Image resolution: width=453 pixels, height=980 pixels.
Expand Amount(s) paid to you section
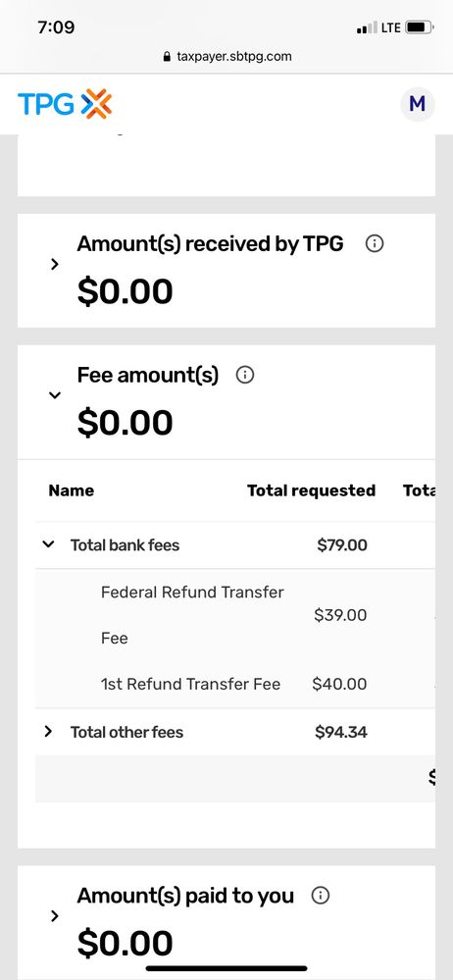coord(54,915)
